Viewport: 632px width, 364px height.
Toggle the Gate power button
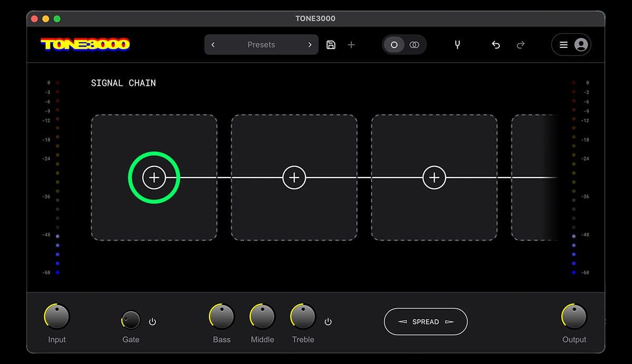(x=153, y=321)
